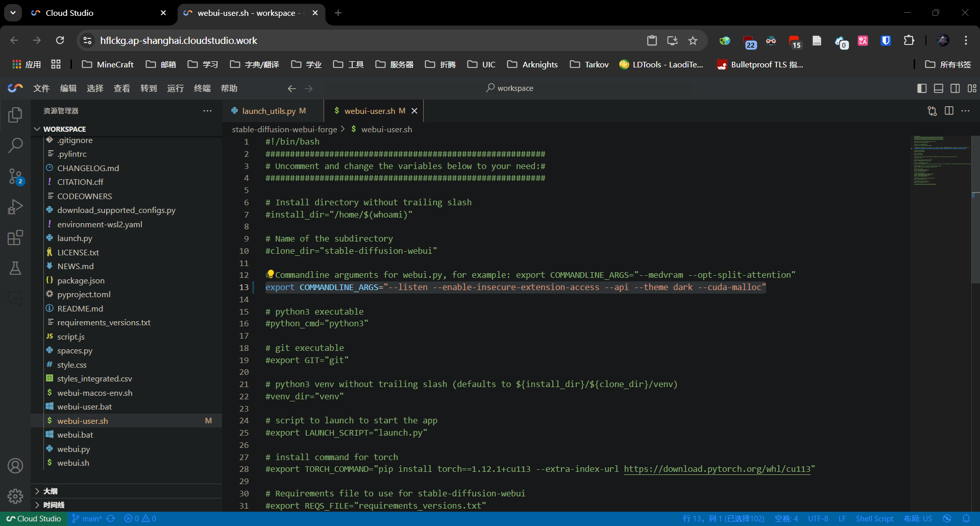Image resolution: width=980 pixels, height=526 pixels.
Task: Open the Accounts icon in activity bar
Action: [x=15, y=466]
